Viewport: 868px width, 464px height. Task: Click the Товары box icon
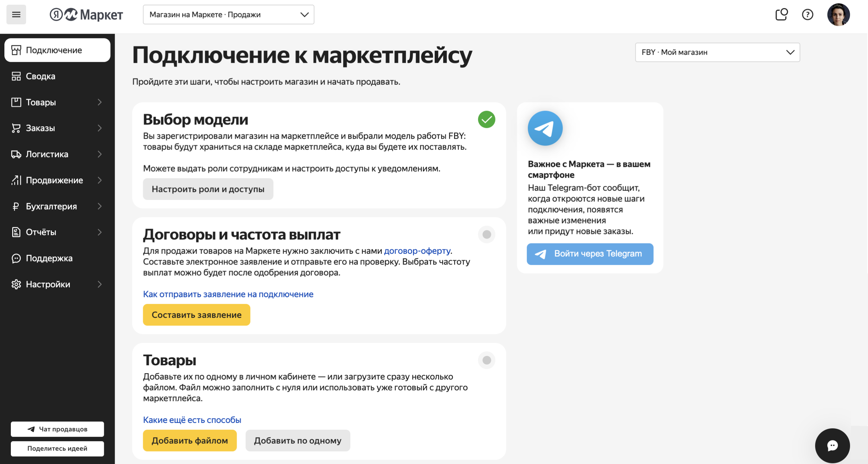[x=16, y=102]
